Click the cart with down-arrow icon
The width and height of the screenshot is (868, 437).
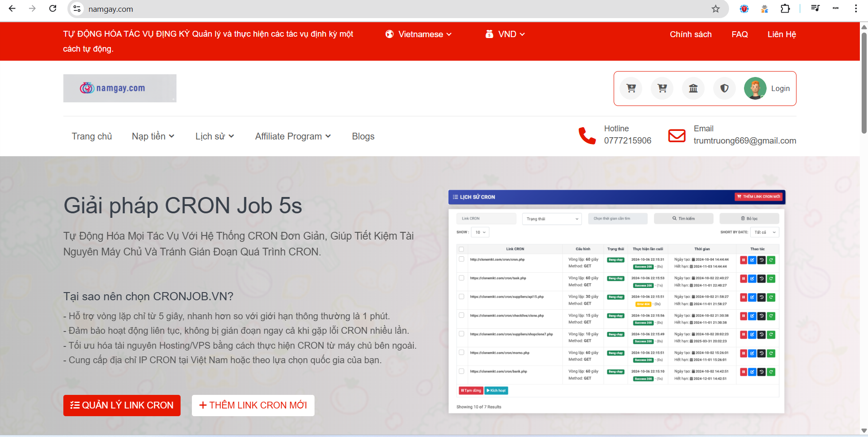coord(662,88)
